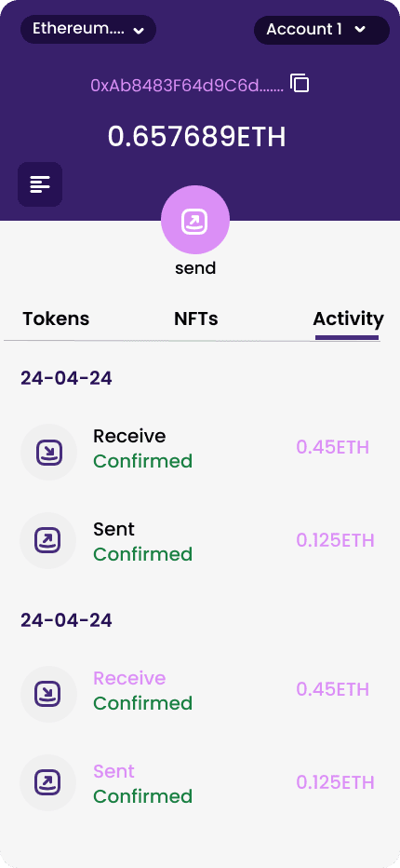Click the send label under the button

click(x=195, y=268)
